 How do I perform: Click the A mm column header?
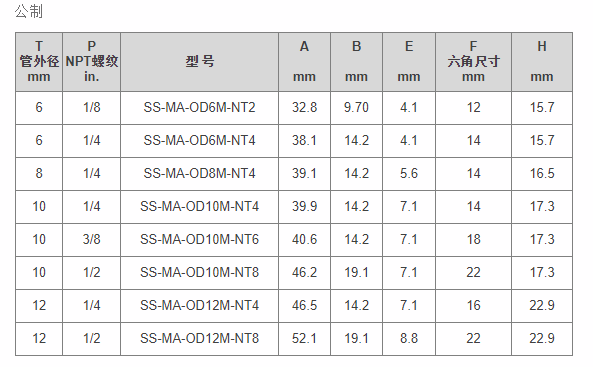(x=304, y=62)
